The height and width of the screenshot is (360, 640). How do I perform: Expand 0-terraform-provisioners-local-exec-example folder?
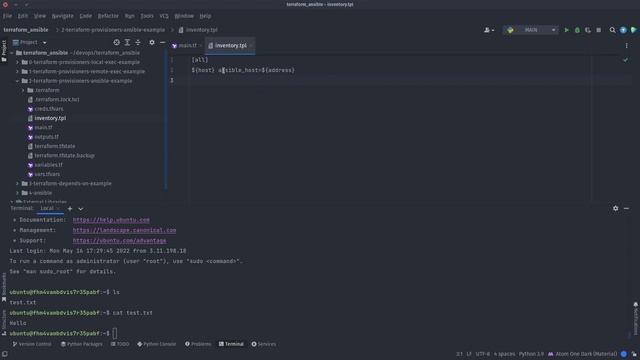click(18, 62)
